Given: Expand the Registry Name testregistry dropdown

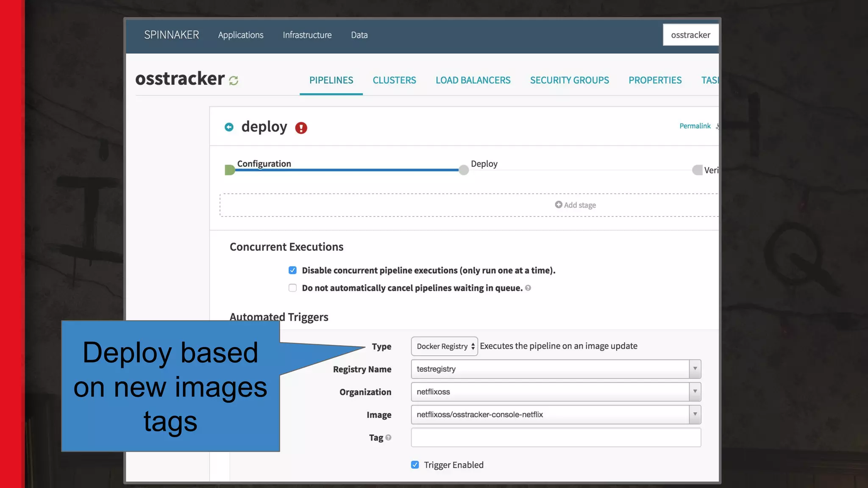Looking at the screenshot, I should click(556, 369).
